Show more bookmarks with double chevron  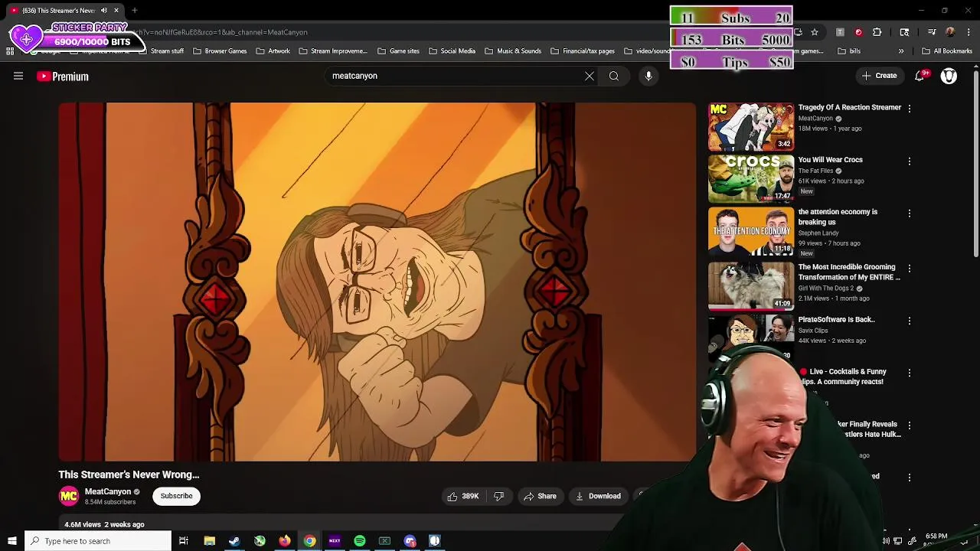pyautogui.click(x=901, y=51)
